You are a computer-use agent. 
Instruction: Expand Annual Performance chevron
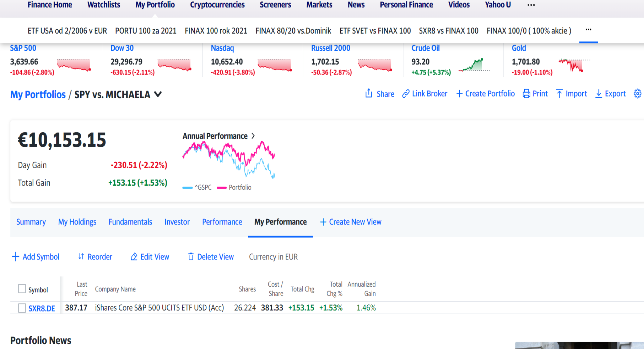(x=253, y=136)
